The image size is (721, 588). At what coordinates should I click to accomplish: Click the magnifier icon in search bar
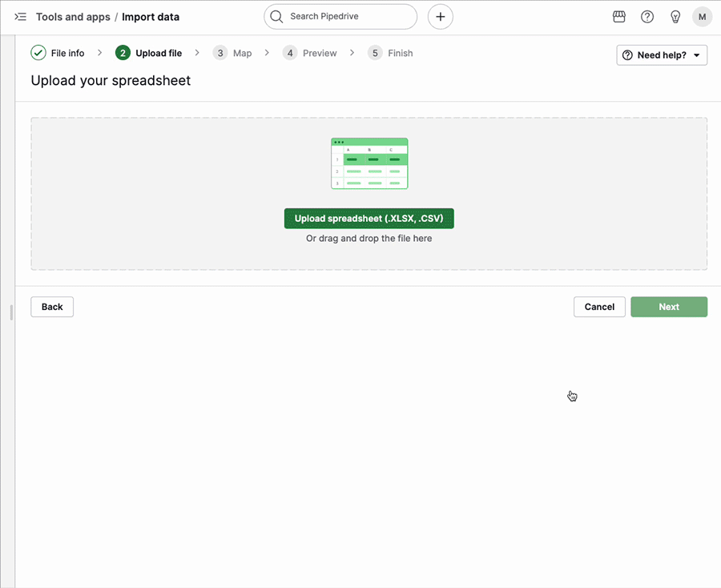pyautogui.click(x=277, y=17)
